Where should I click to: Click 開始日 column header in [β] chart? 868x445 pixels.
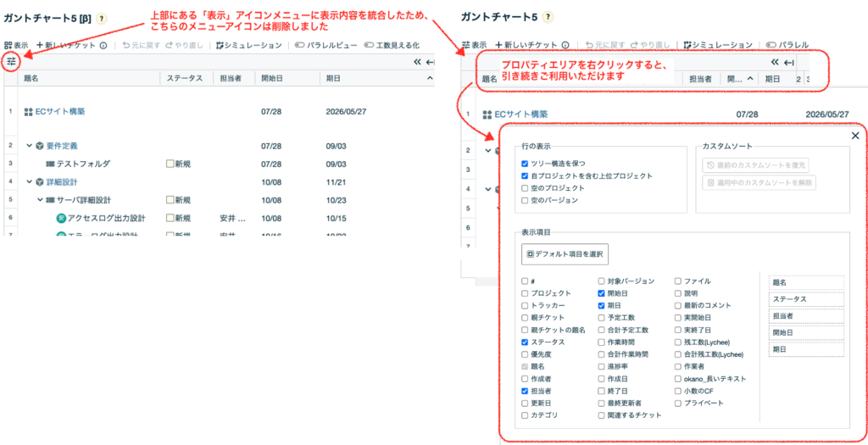point(272,79)
